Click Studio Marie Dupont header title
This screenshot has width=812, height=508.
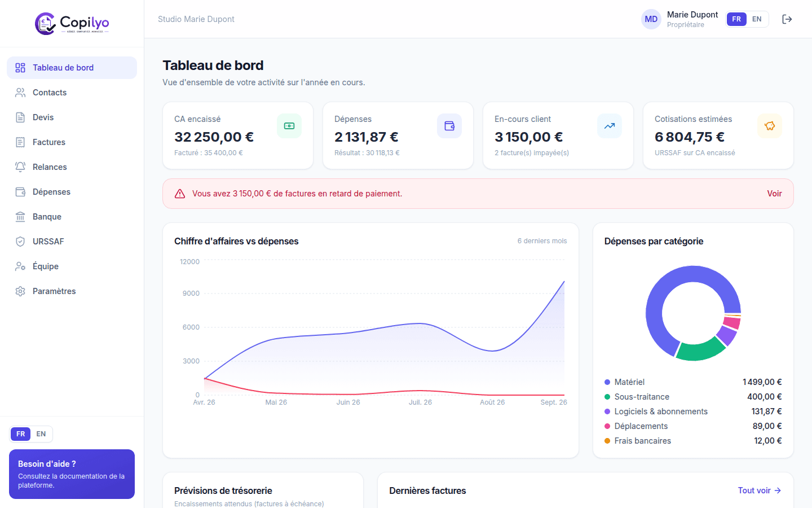pos(196,19)
